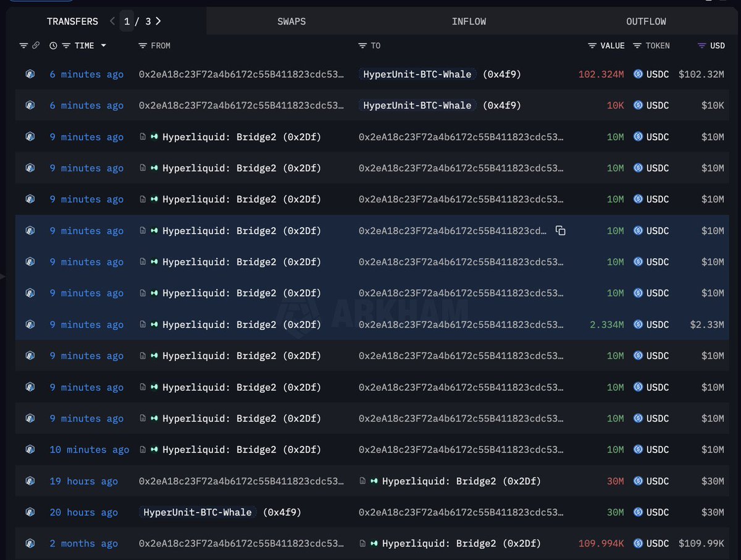Open the TIME column filter
Image resolution: width=741 pixels, height=560 pixels.
pyautogui.click(x=66, y=46)
